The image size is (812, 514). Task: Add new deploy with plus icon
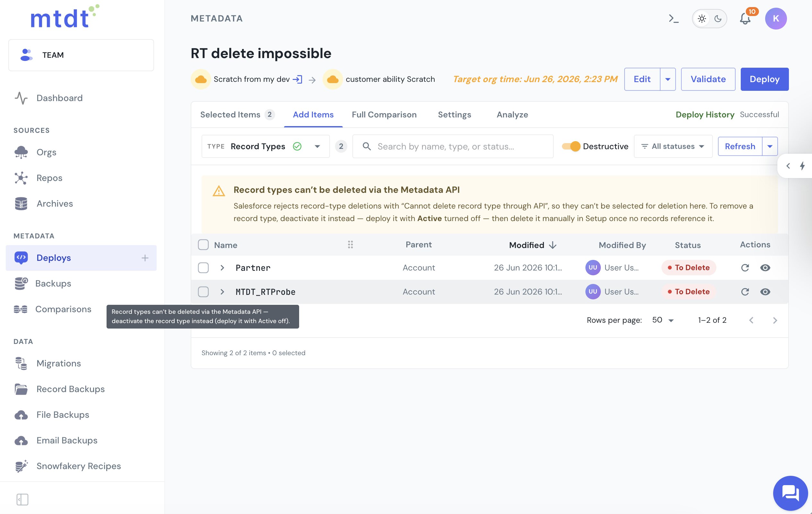(145, 258)
